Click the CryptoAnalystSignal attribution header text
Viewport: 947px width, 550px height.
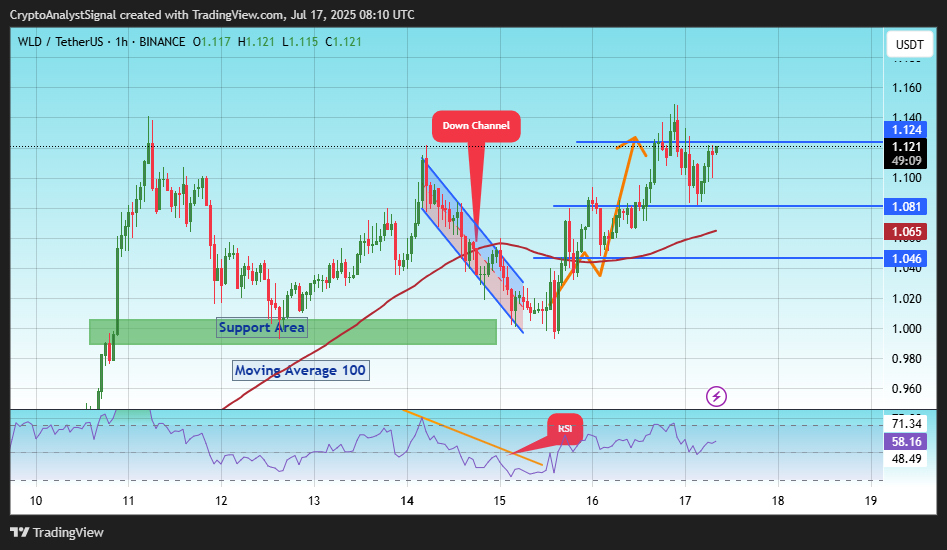pyautogui.click(x=212, y=14)
